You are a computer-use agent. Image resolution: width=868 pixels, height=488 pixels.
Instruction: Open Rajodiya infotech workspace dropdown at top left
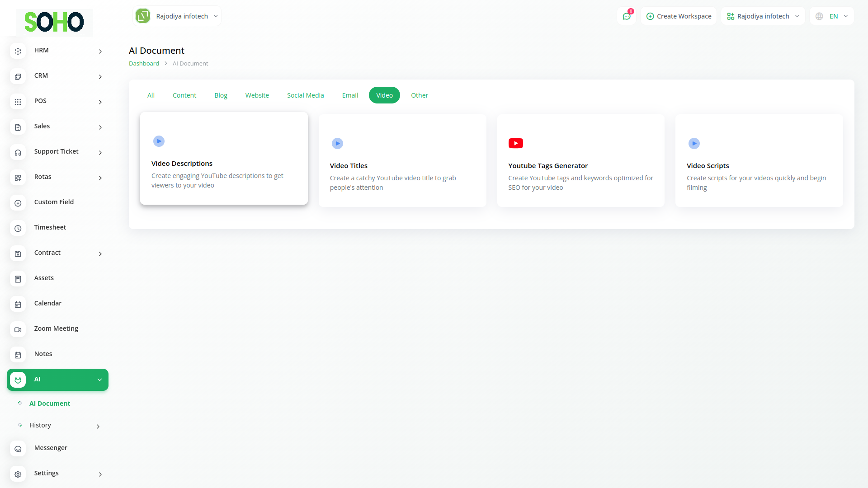point(177,16)
